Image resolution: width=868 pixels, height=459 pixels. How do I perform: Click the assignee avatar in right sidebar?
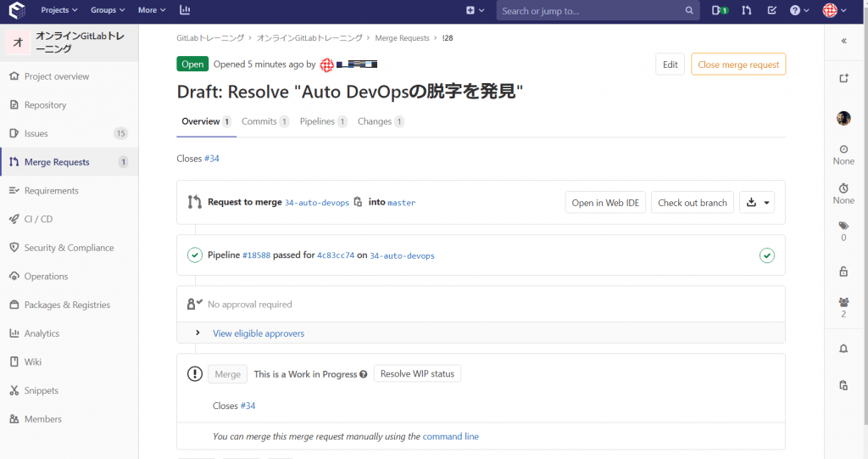click(x=843, y=118)
